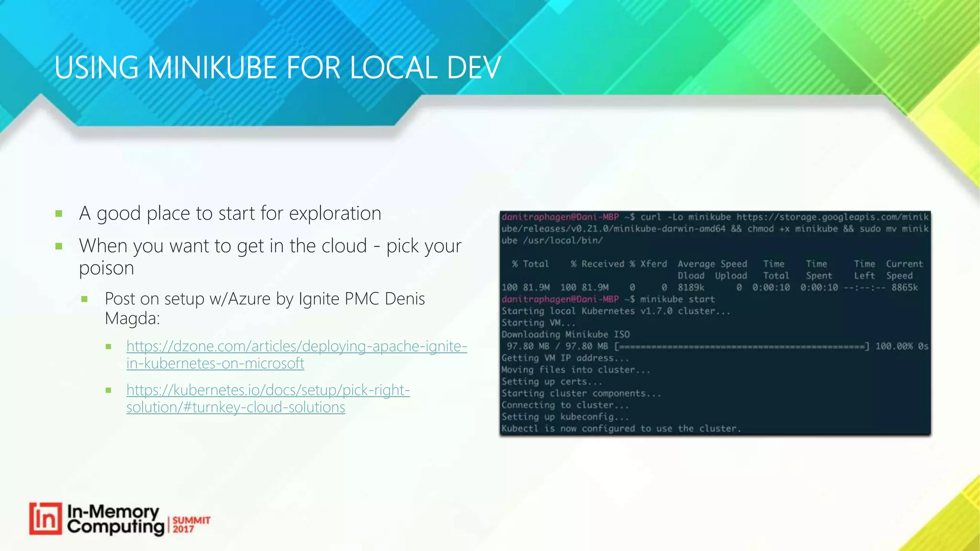980x551 pixels.
Task: Click the In-Memory Computing logo icon
Action: click(45, 518)
